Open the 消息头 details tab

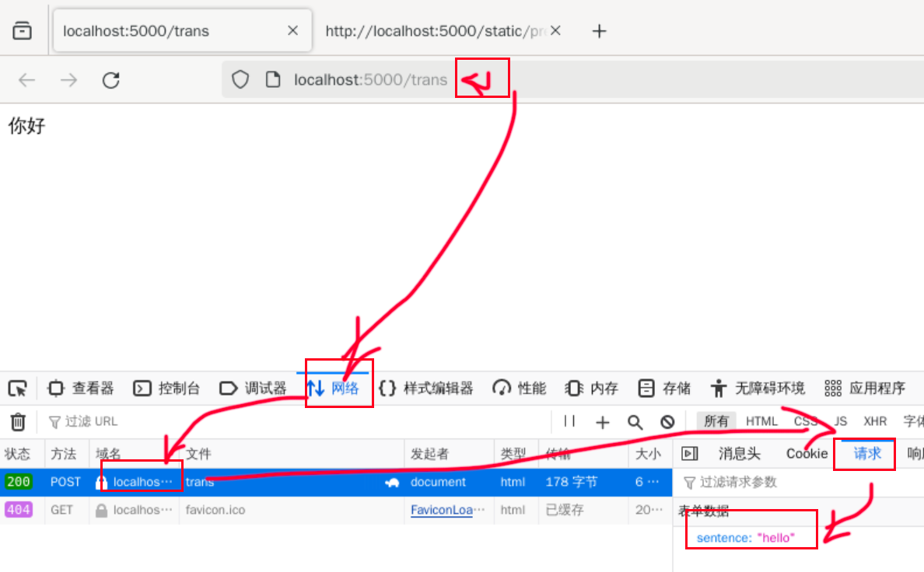click(x=739, y=454)
